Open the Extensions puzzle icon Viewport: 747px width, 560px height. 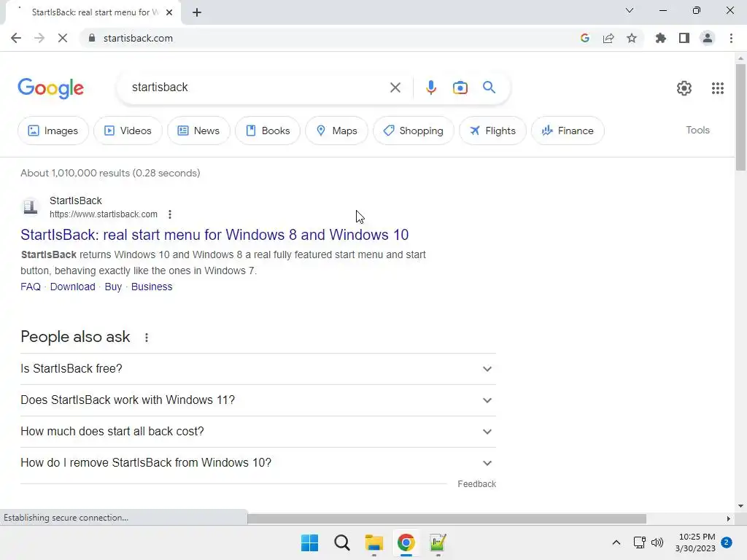tap(660, 38)
